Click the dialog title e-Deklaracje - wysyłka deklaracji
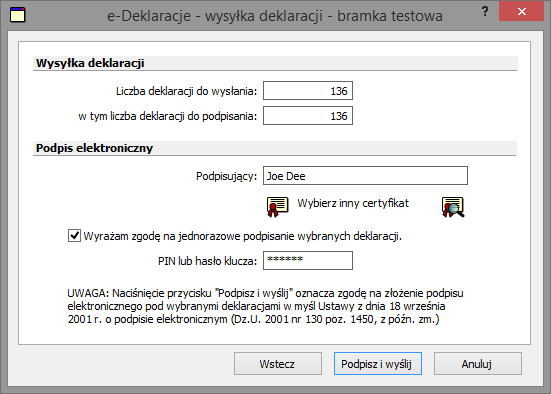The height and width of the screenshot is (394, 551). tap(275, 16)
